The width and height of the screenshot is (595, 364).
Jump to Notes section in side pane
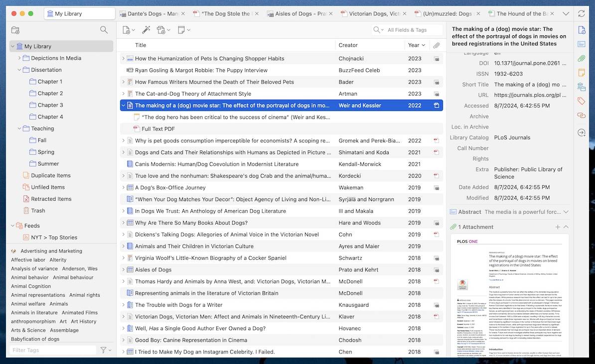tap(582, 72)
